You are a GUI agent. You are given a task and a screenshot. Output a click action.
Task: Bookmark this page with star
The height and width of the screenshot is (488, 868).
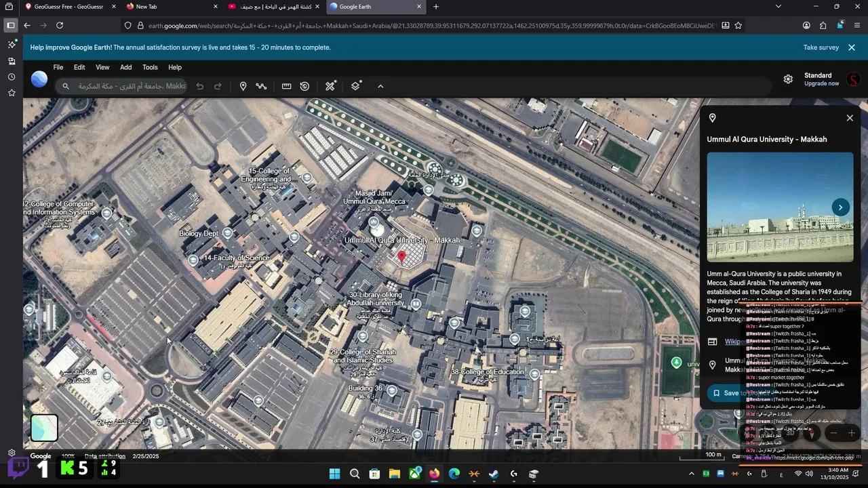738,25
